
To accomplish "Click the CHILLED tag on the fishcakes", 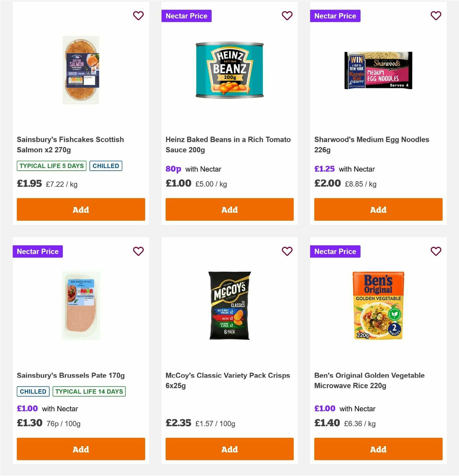I will tap(106, 166).
